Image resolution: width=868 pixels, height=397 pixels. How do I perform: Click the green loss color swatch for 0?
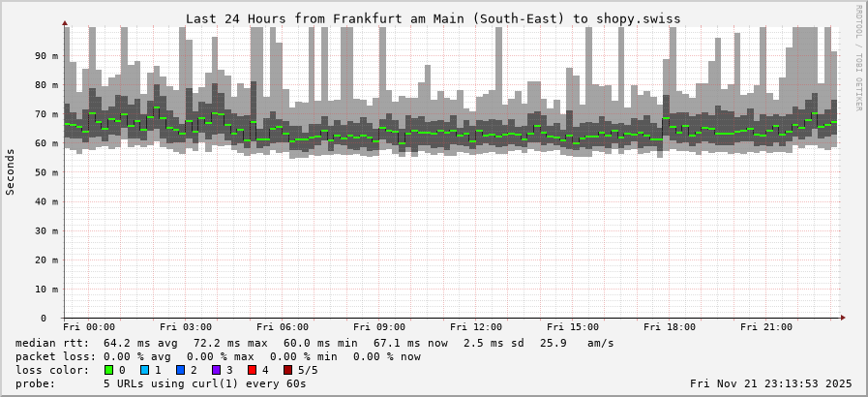pos(108,370)
